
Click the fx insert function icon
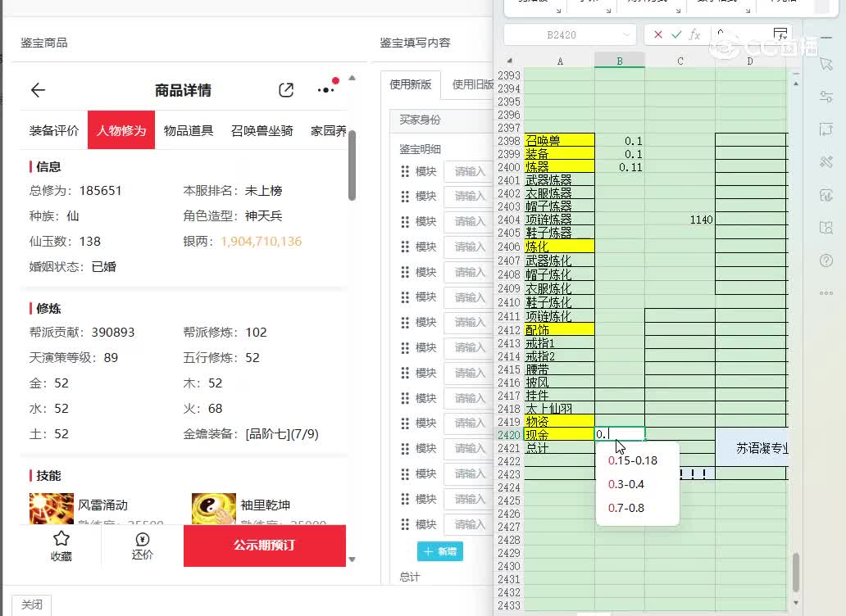click(694, 34)
